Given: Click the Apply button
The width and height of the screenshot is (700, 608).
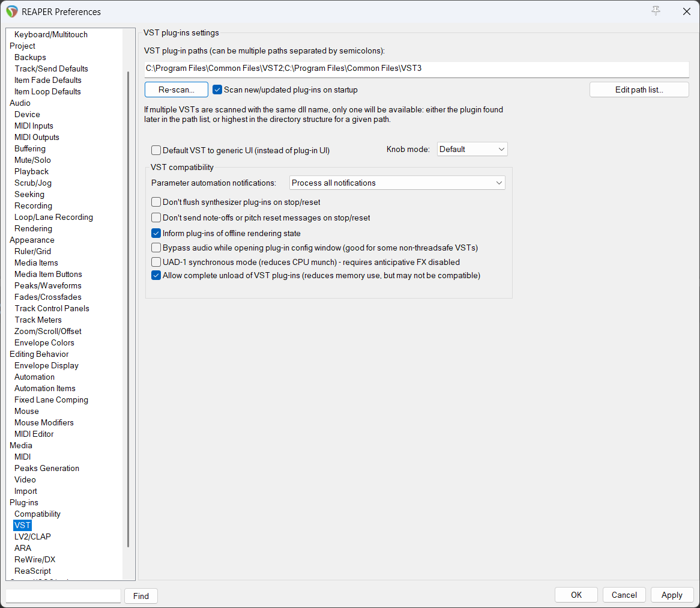Looking at the screenshot, I should tap(671, 595).
